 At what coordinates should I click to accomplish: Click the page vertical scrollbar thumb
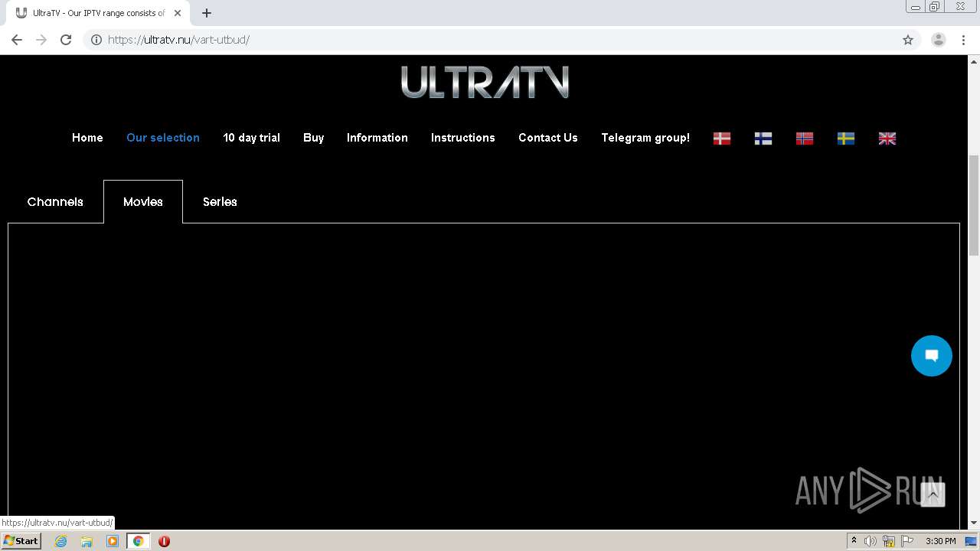pos(974,205)
